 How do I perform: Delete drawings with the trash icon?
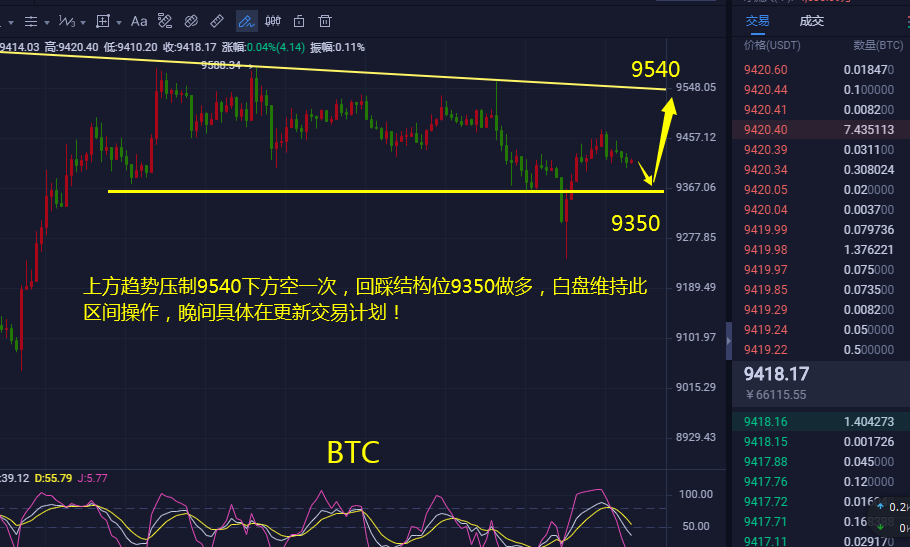[x=325, y=21]
